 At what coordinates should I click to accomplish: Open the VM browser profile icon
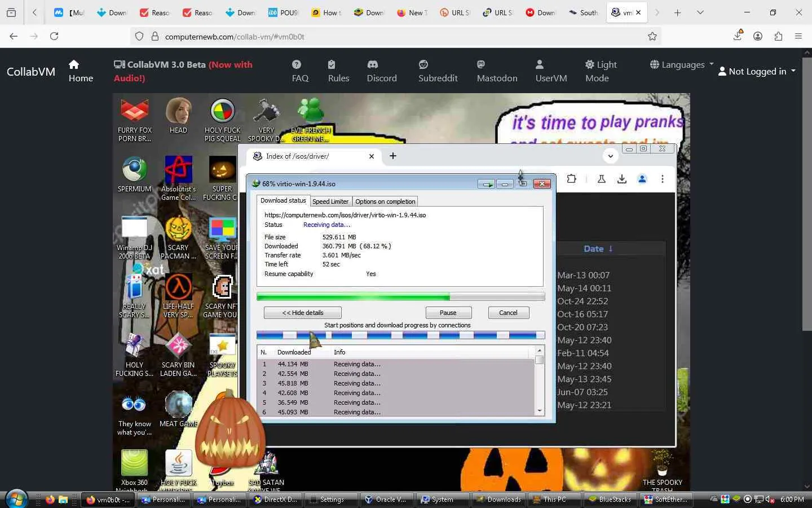(x=642, y=179)
